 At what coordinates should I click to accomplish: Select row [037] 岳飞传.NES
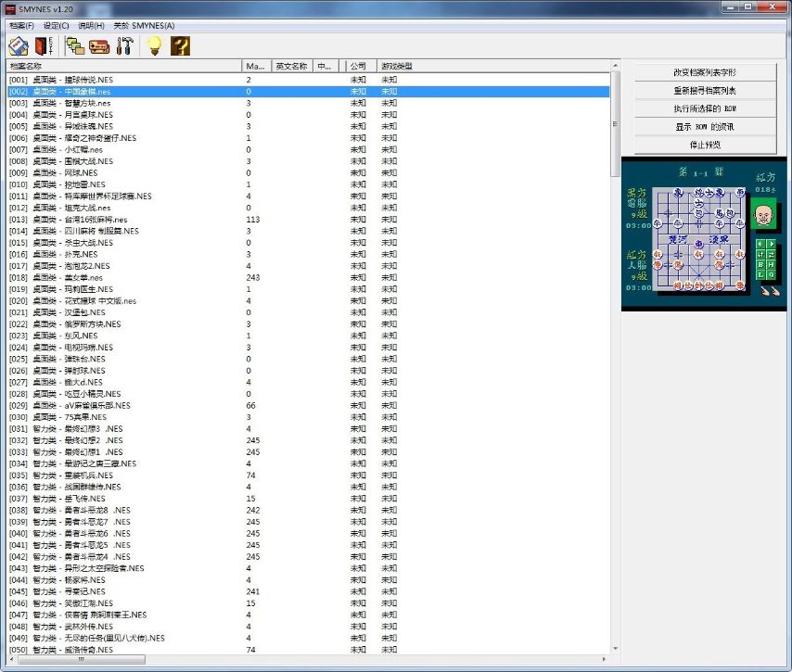[x=308, y=499]
